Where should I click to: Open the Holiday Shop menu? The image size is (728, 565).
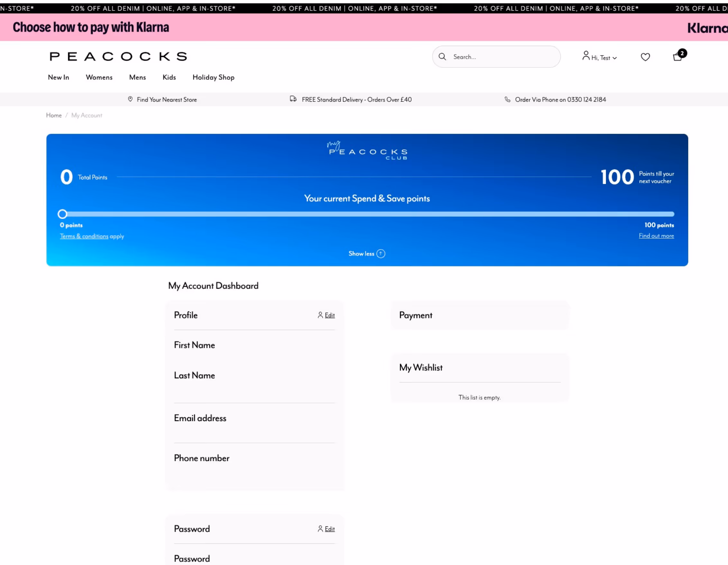(x=213, y=77)
